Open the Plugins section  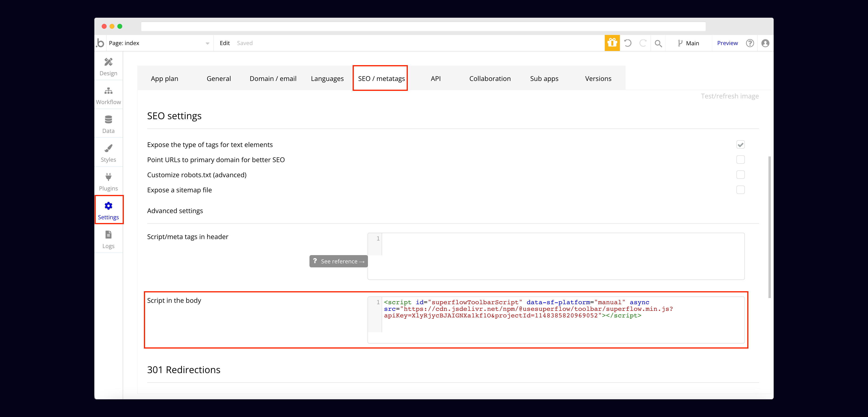click(108, 182)
